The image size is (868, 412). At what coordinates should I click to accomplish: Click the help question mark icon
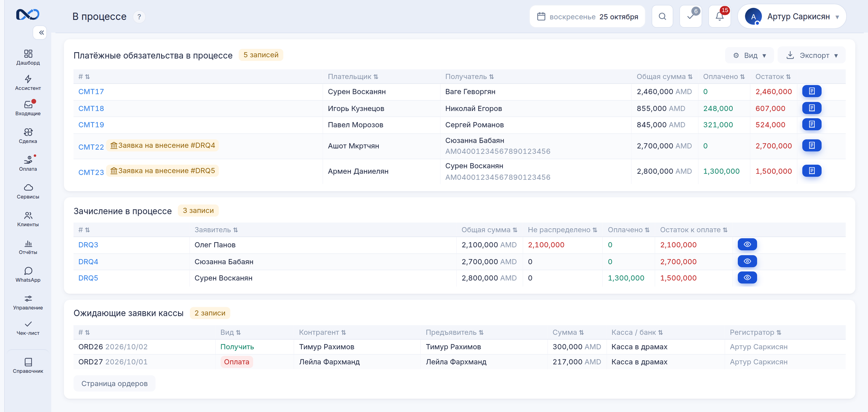click(x=139, y=17)
